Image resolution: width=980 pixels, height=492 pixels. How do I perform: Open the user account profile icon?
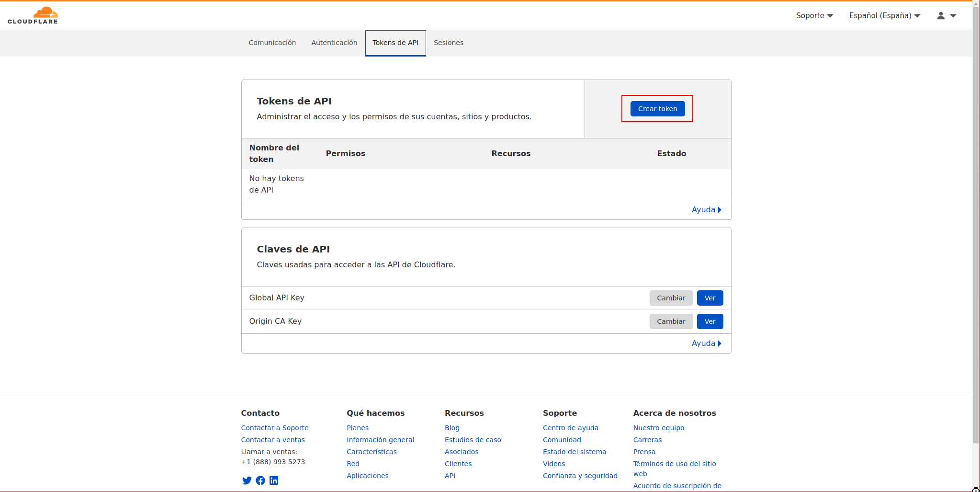point(941,16)
